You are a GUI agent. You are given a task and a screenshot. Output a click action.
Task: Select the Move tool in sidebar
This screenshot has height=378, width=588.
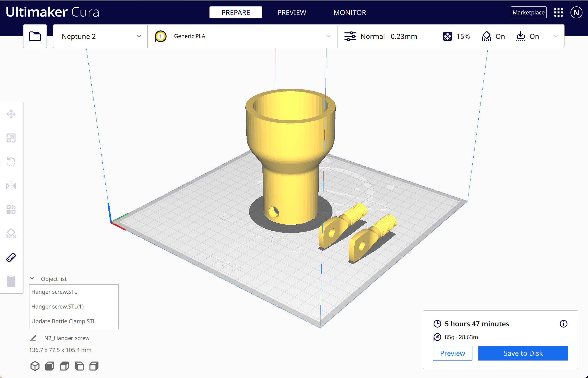point(11,114)
